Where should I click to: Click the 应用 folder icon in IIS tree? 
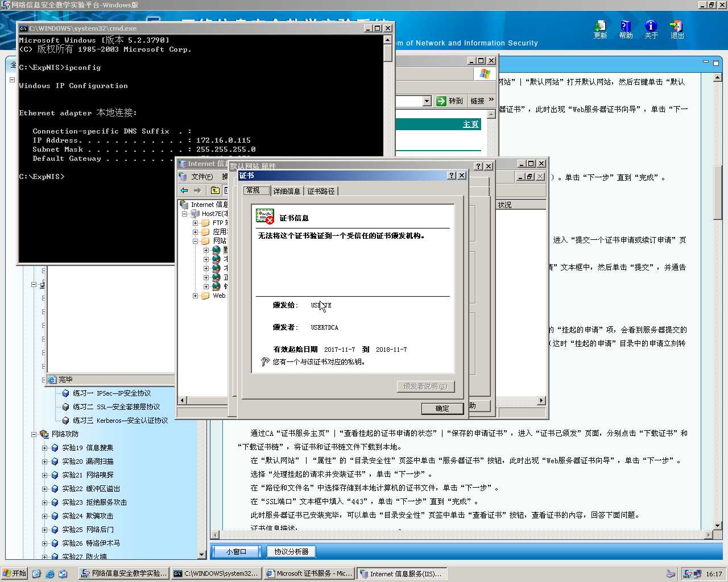tap(205, 232)
